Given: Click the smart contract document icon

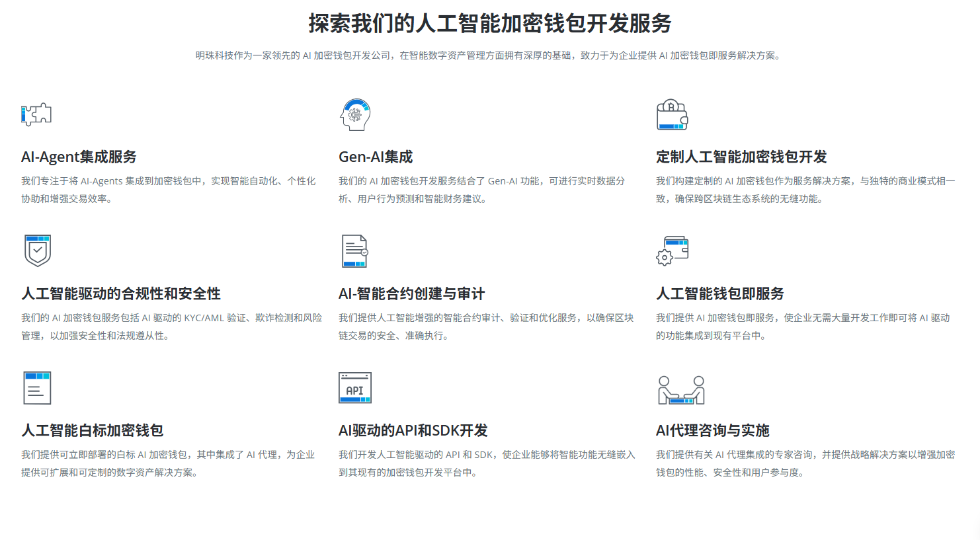Looking at the screenshot, I should point(354,251).
